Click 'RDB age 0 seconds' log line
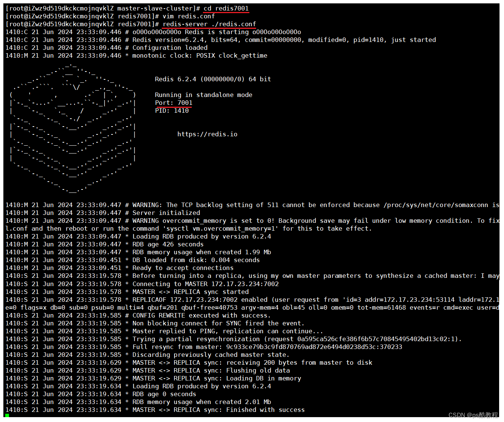Viewport: 504px width, 422px height. point(101,394)
